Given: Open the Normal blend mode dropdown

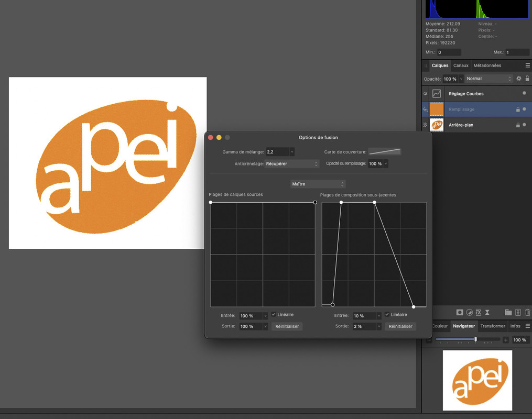Looking at the screenshot, I should 488,79.
